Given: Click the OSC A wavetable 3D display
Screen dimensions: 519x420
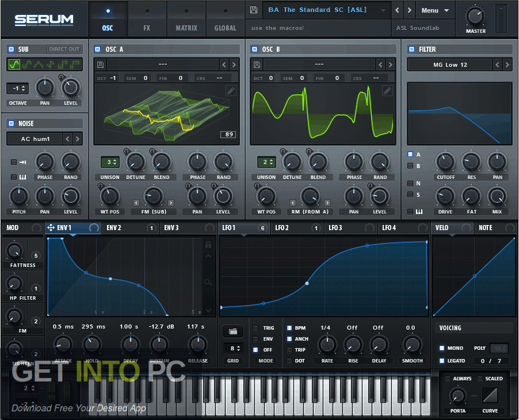Looking at the screenshot, I should (x=166, y=114).
